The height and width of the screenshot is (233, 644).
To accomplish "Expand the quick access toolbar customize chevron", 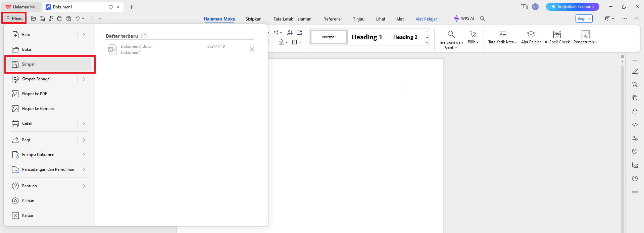I will click(x=100, y=19).
